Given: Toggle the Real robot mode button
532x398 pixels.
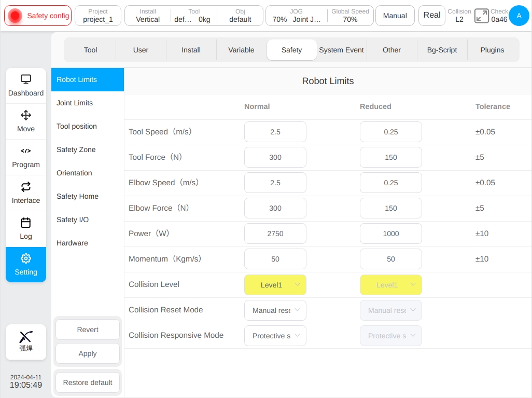Looking at the screenshot, I should coord(431,16).
